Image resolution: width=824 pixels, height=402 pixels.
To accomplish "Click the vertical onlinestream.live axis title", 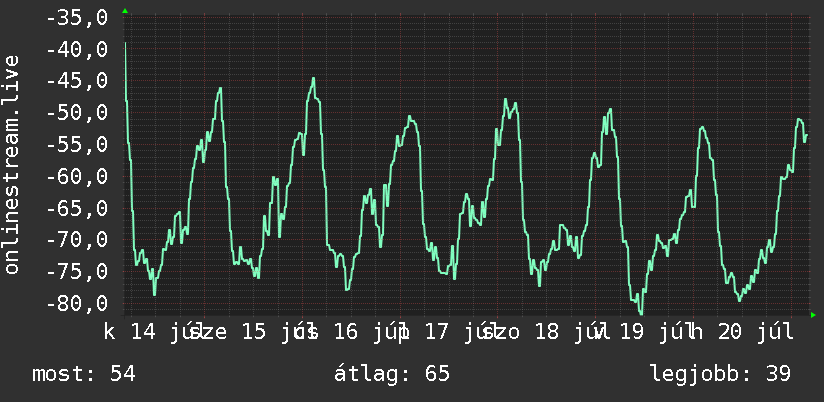I will pos(11,164).
